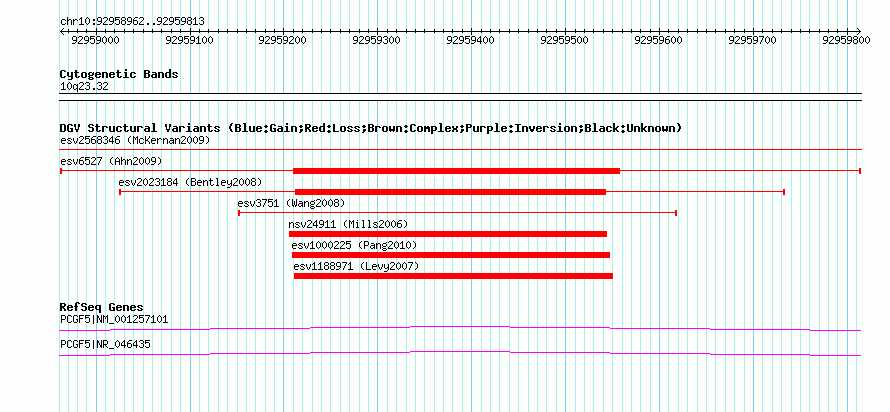Click the DGV Structural Variants track heading
This screenshot has width=890, height=412.
pyautogui.click(x=371, y=128)
